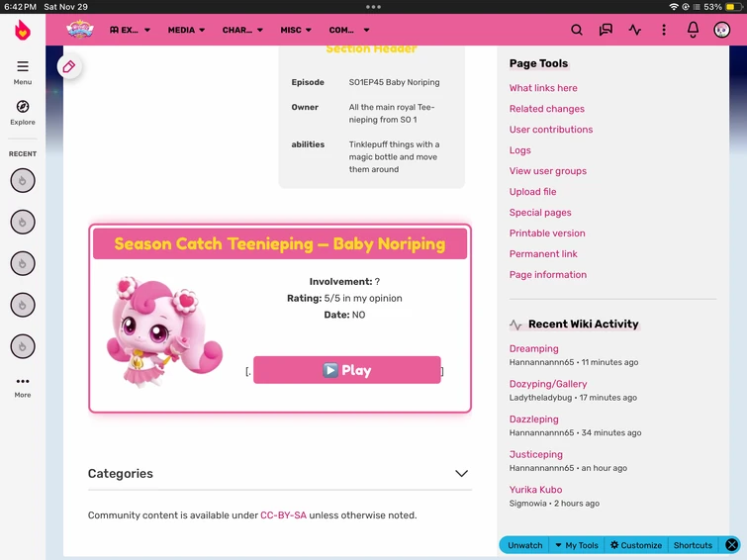Open the Discuss chat bubbles icon
The width and height of the screenshot is (747, 560).
click(x=606, y=30)
